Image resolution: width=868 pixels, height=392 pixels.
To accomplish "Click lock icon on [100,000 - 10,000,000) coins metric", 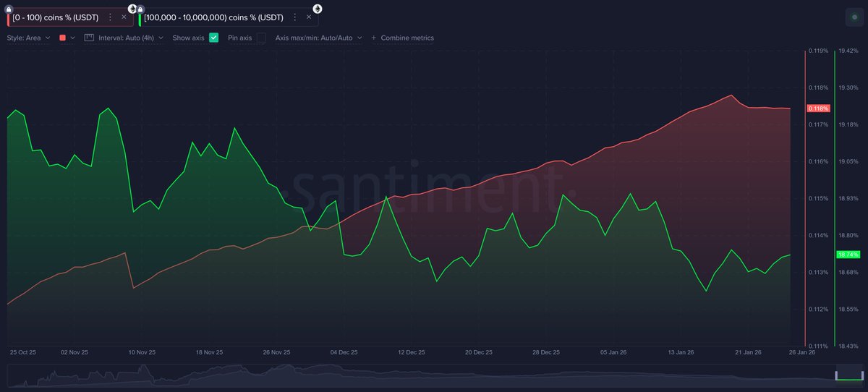I will 140,8.
